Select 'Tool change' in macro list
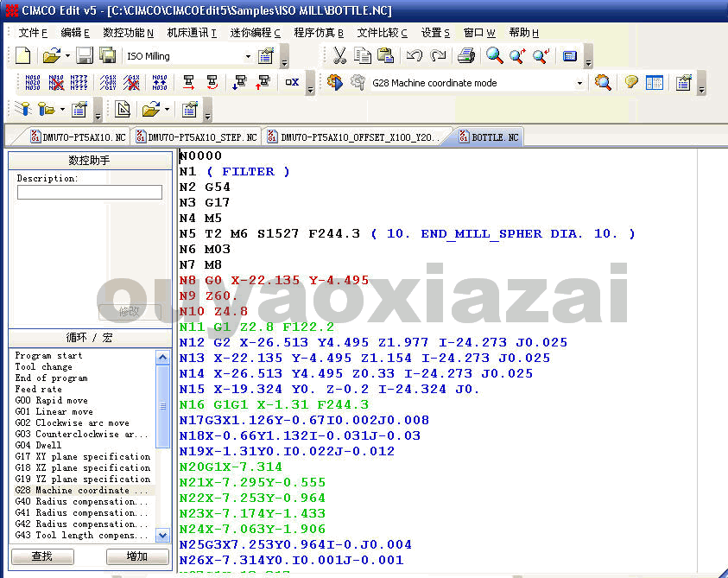Image resolution: width=728 pixels, height=578 pixels. [43, 366]
